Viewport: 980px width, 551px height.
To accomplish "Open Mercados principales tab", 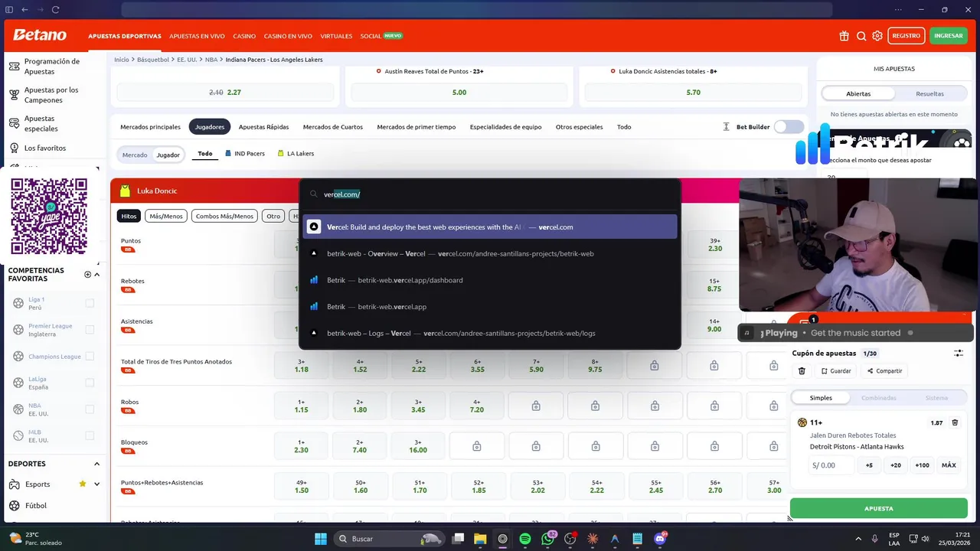I will (x=150, y=127).
